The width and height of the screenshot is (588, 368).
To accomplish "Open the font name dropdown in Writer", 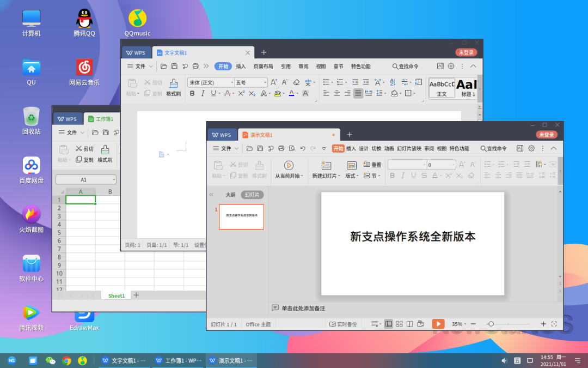I will pyautogui.click(x=232, y=82).
